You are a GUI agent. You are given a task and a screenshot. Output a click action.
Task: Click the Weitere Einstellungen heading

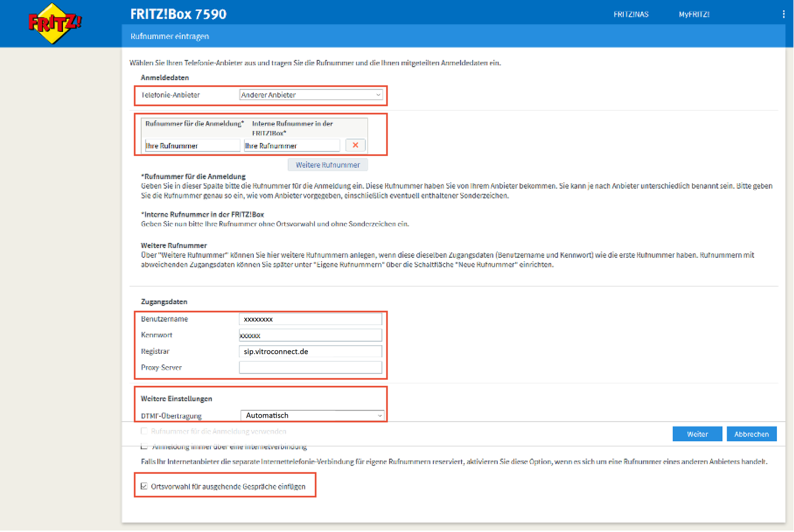coord(177,399)
